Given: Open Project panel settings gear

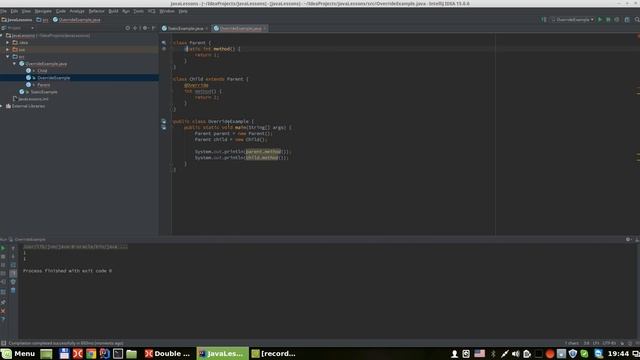Looking at the screenshot, I should (145, 28).
